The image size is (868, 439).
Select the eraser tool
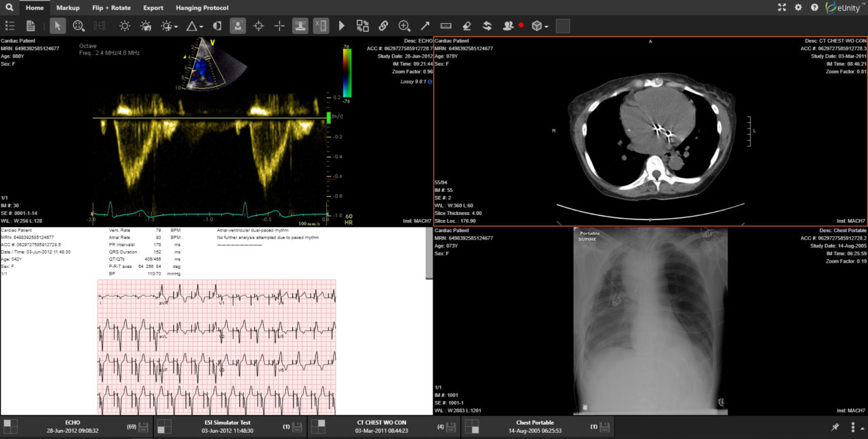[467, 26]
